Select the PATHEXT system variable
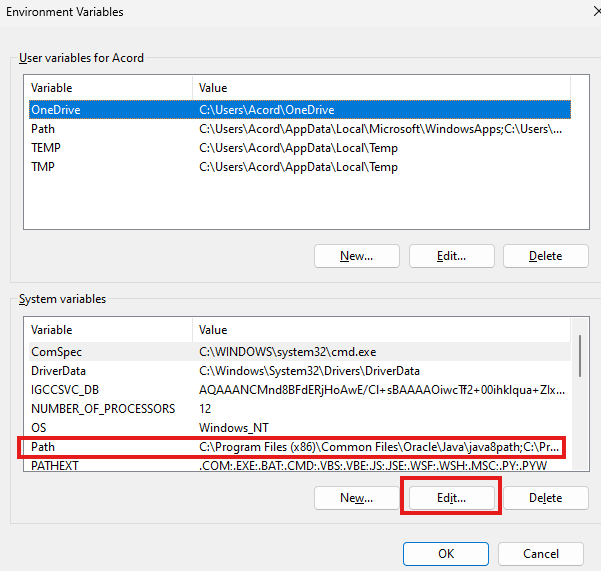 click(56, 466)
